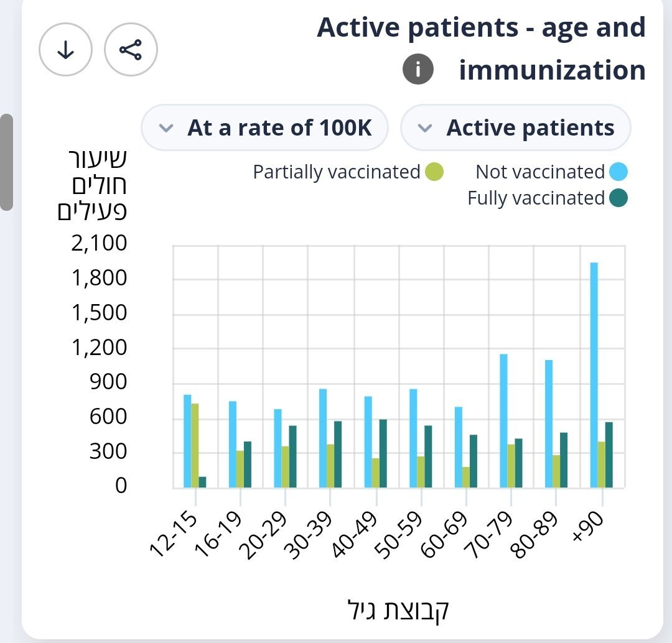The width and height of the screenshot is (672, 643).
Task: Open the "At a rate of 100K" dropdown
Action: (x=265, y=128)
